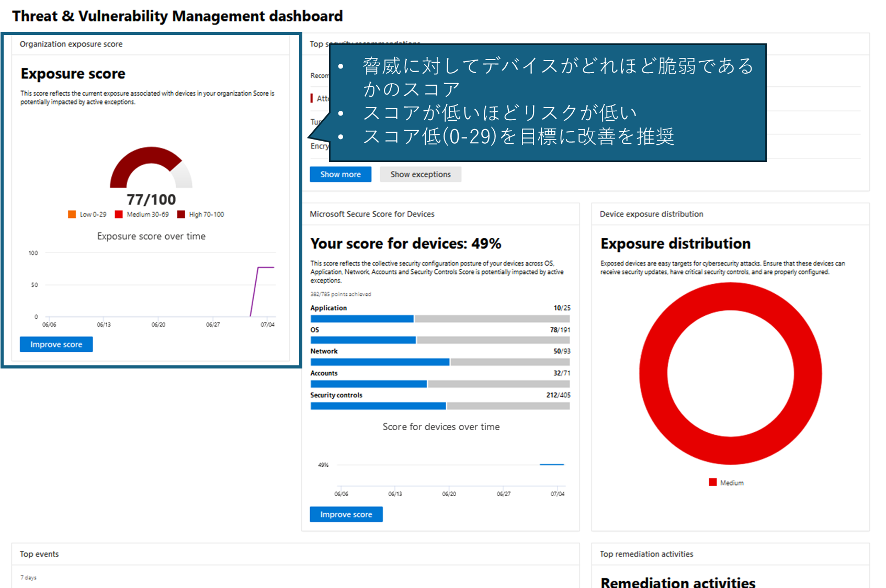Click the Medium legend swatch under donut chart
The height and width of the screenshot is (588, 886).
(x=712, y=482)
